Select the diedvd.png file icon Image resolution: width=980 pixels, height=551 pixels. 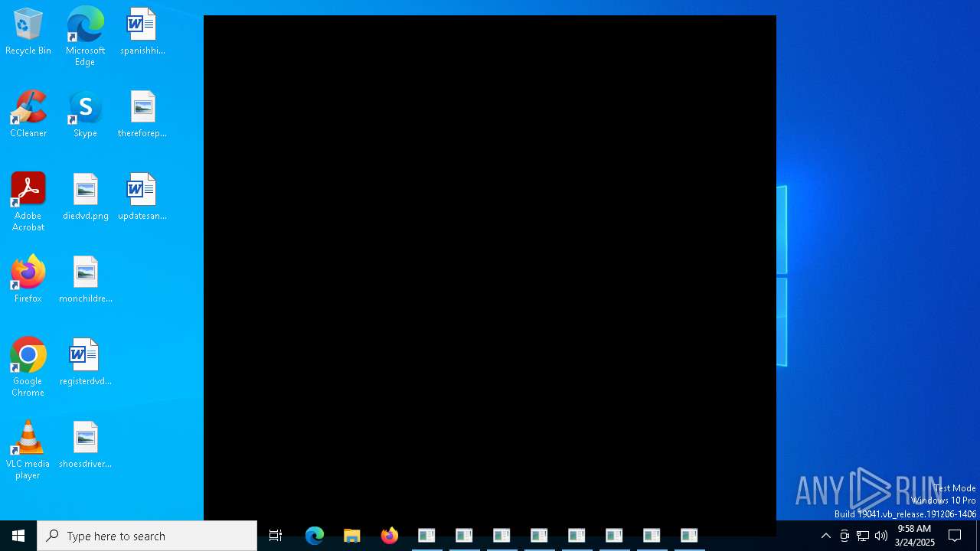tap(85, 197)
